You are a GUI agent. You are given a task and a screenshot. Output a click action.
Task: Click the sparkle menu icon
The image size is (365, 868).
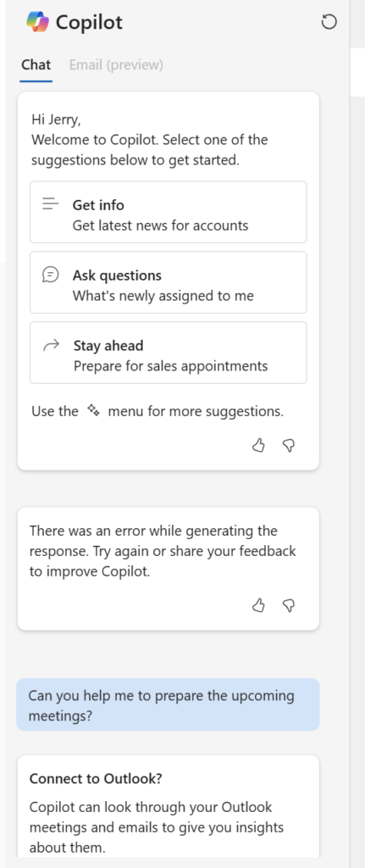(93, 411)
